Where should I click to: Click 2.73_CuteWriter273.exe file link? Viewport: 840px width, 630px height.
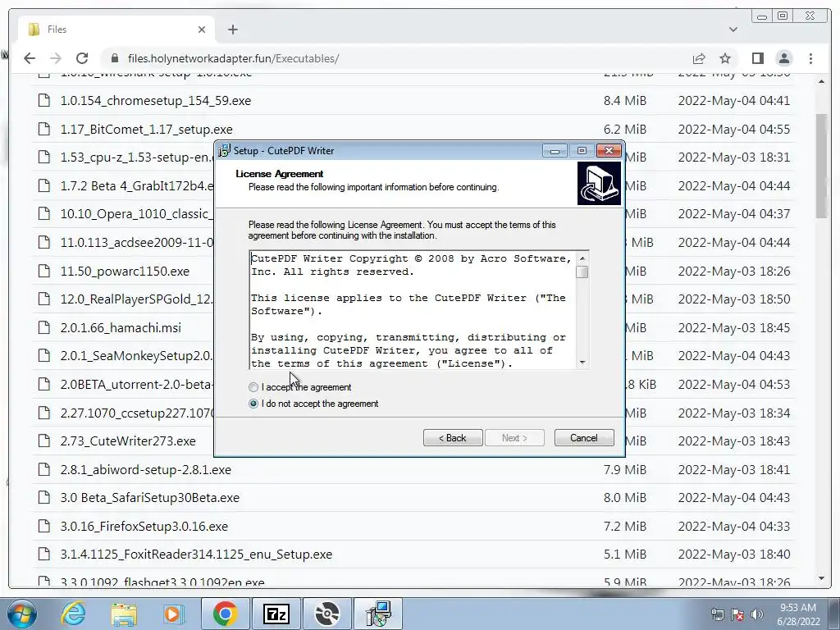[x=127, y=441]
